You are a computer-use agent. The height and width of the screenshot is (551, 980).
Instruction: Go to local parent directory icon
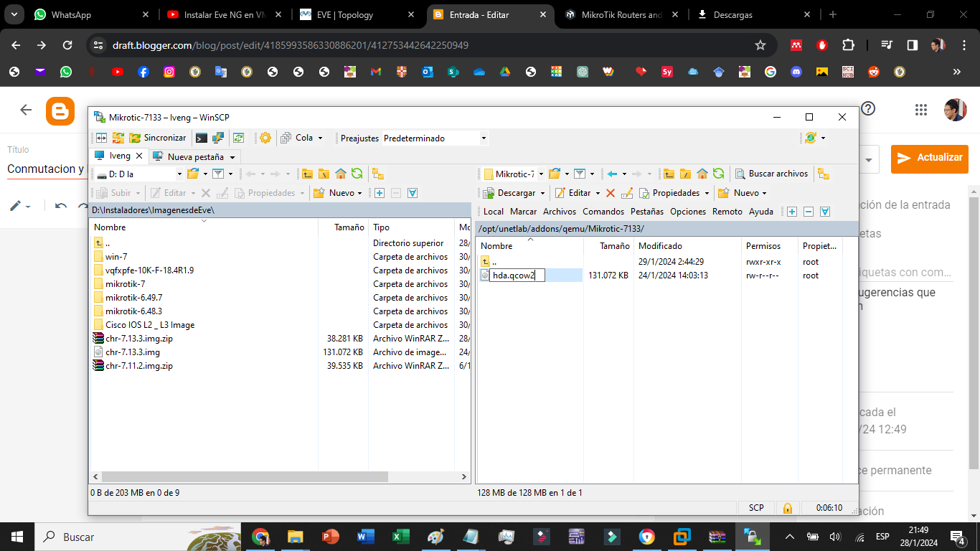click(x=307, y=174)
